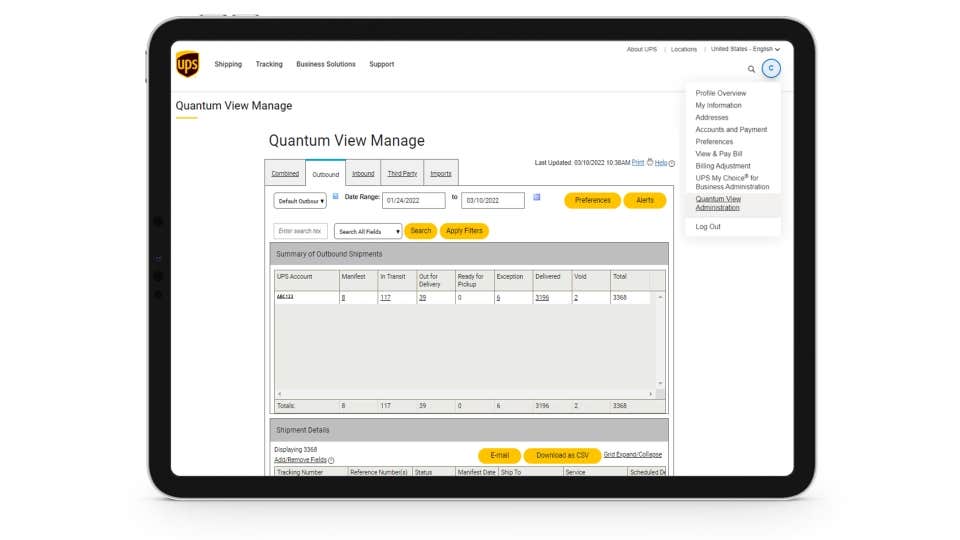Select Quantum View Administration from profile menu
Image resolution: width=960 pixels, height=540 pixels.
click(718, 203)
